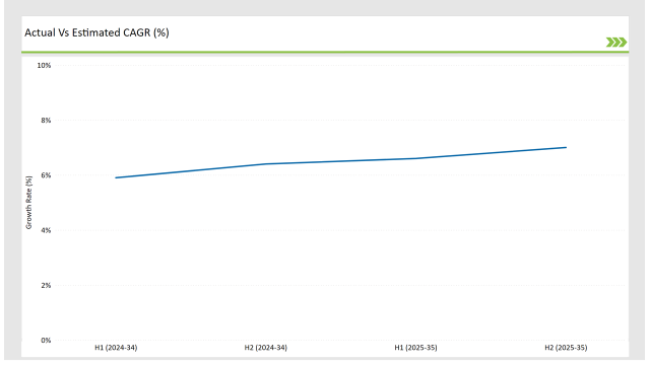Image resolution: width=650 pixels, height=365 pixels.
Task: Click the 'H2 (2024-34)' x-axis label
Action: pos(266,348)
